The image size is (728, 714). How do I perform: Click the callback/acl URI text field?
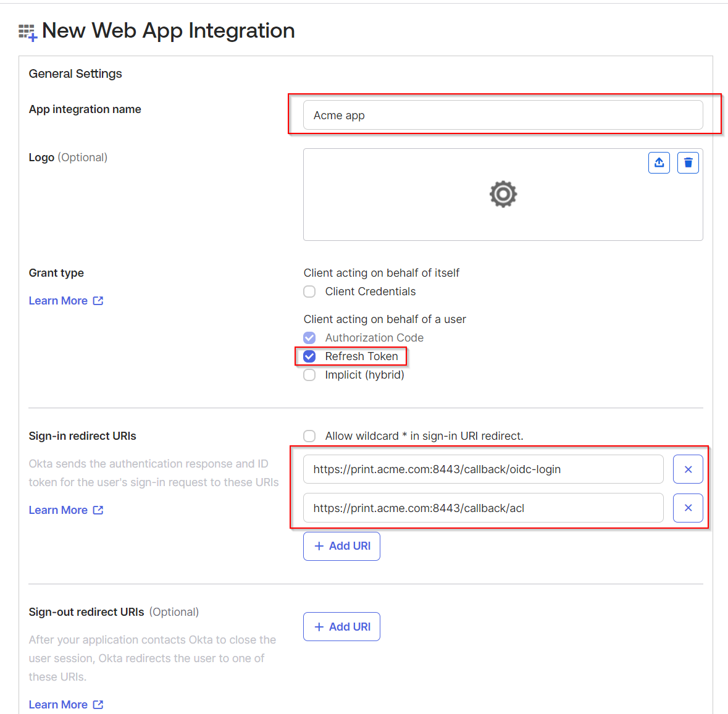(x=483, y=508)
